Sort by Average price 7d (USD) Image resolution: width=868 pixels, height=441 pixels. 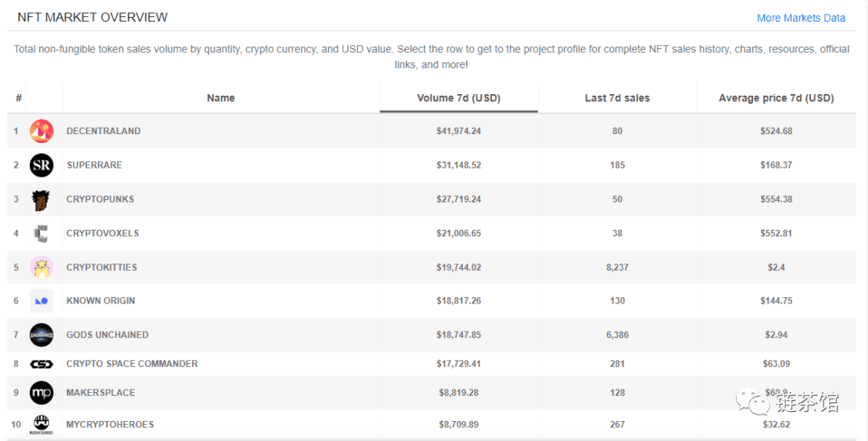point(776,98)
